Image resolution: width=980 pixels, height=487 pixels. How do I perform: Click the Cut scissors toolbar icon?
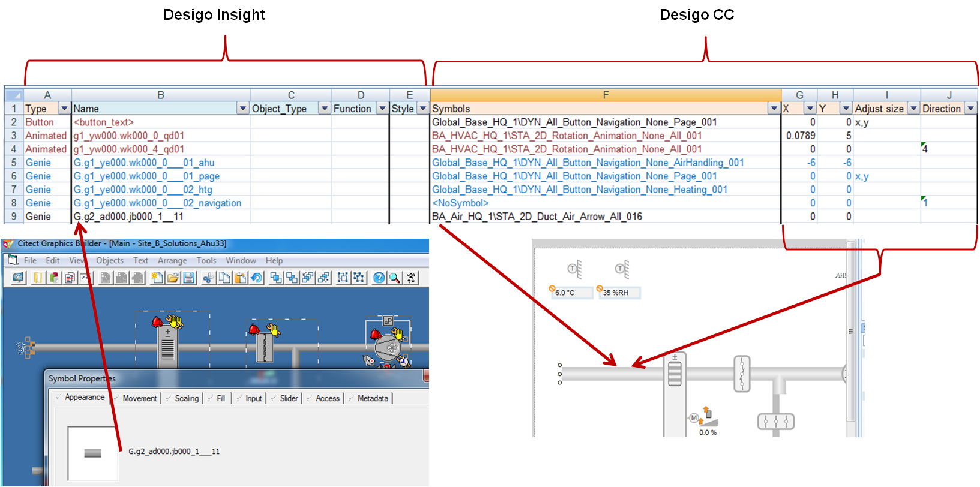(x=208, y=278)
